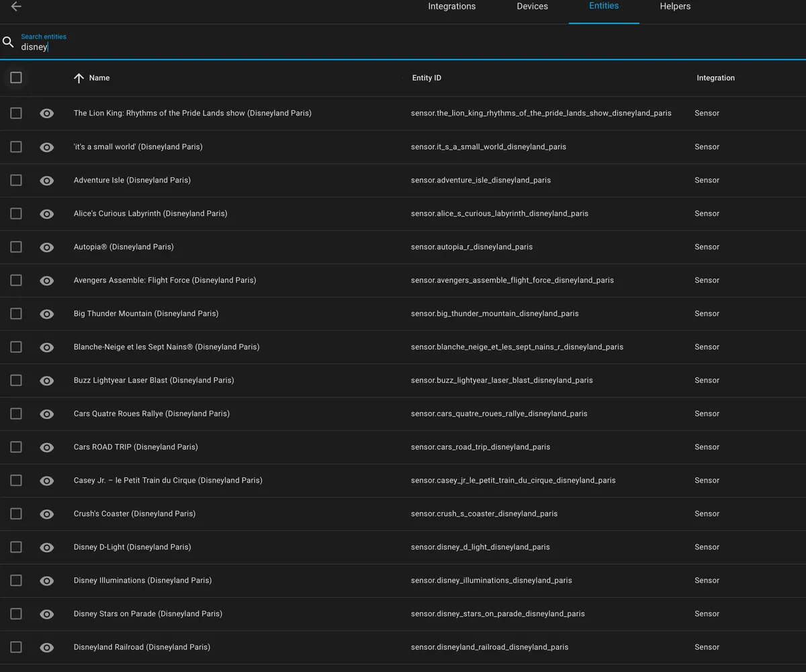Select Alice's Curious Labyrinth checkbox
The height and width of the screenshot is (672, 806).
[x=16, y=213]
